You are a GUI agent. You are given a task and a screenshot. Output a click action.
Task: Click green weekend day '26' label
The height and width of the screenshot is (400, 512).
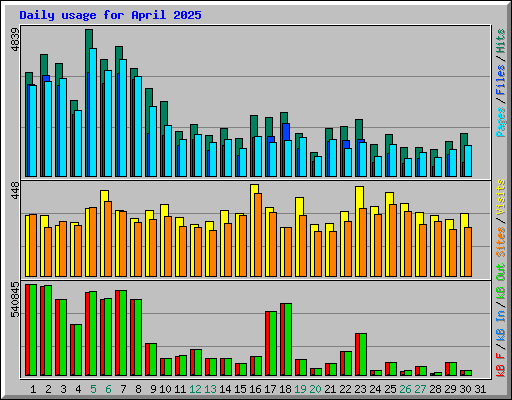point(405,389)
